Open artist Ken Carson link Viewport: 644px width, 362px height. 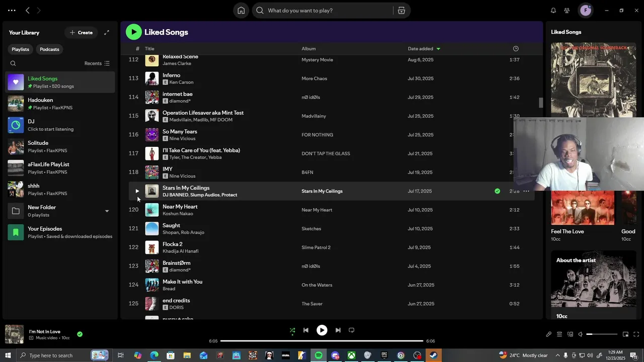tap(181, 82)
